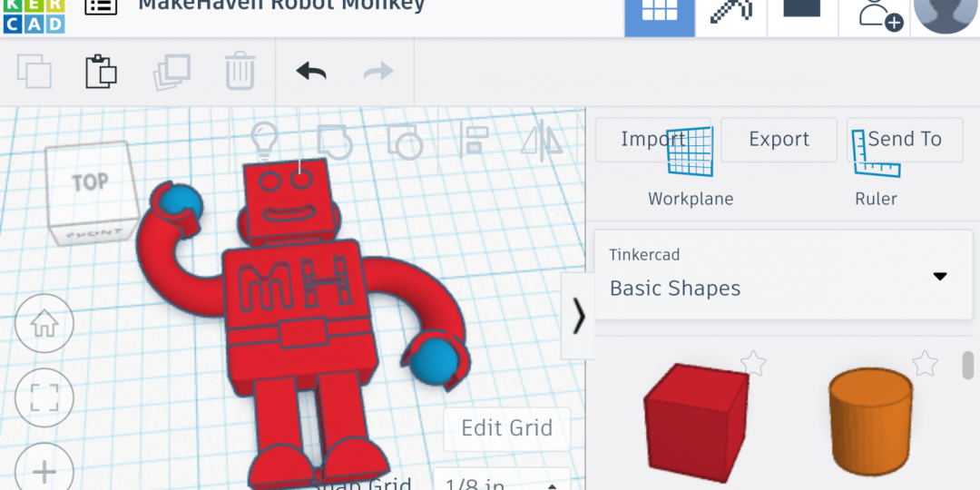Click the Ungroup shapes icon
The image size is (980, 490).
point(405,141)
